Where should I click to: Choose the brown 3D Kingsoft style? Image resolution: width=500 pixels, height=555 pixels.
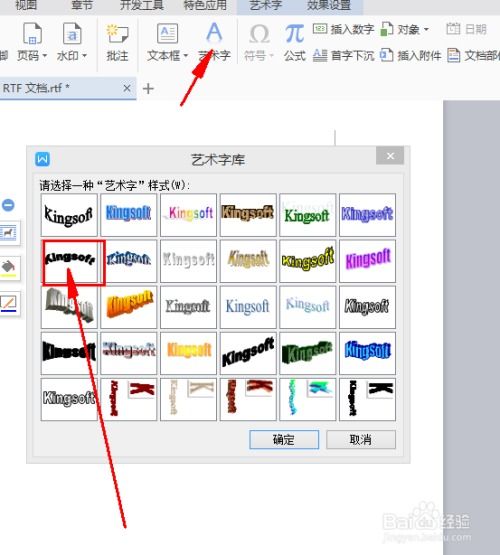(x=248, y=215)
